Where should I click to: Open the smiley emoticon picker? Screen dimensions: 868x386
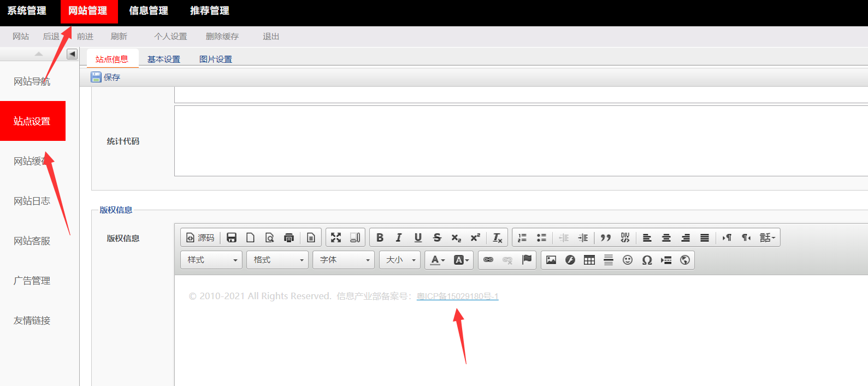tap(628, 260)
